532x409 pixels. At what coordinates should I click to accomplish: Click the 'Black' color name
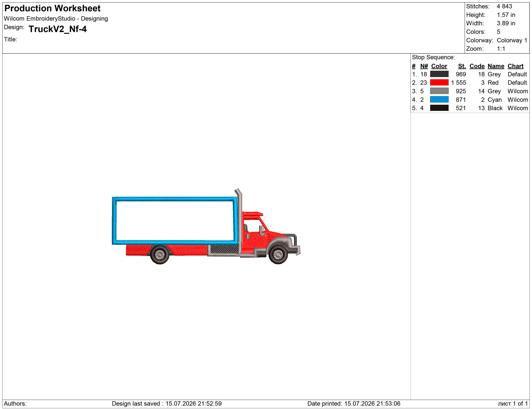point(495,108)
